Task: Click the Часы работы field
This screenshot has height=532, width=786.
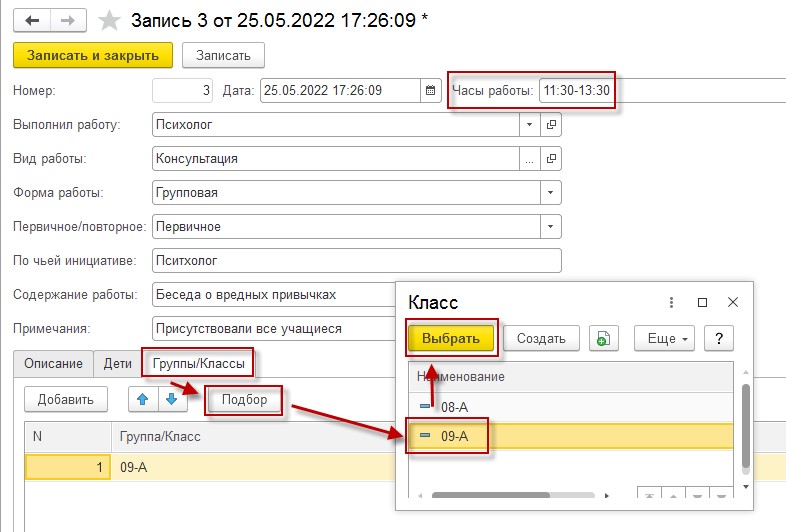Action: [x=662, y=91]
